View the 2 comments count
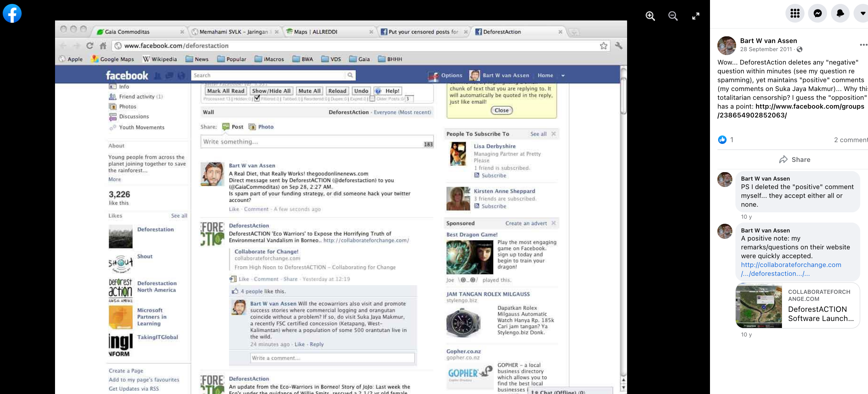Image resolution: width=868 pixels, height=394 pixels. click(850, 140)
